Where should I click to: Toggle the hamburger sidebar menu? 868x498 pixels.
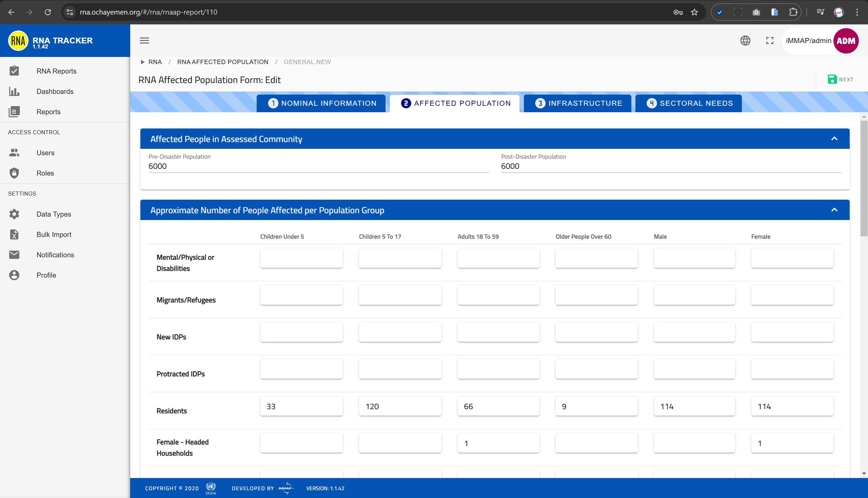pos(144,41)
